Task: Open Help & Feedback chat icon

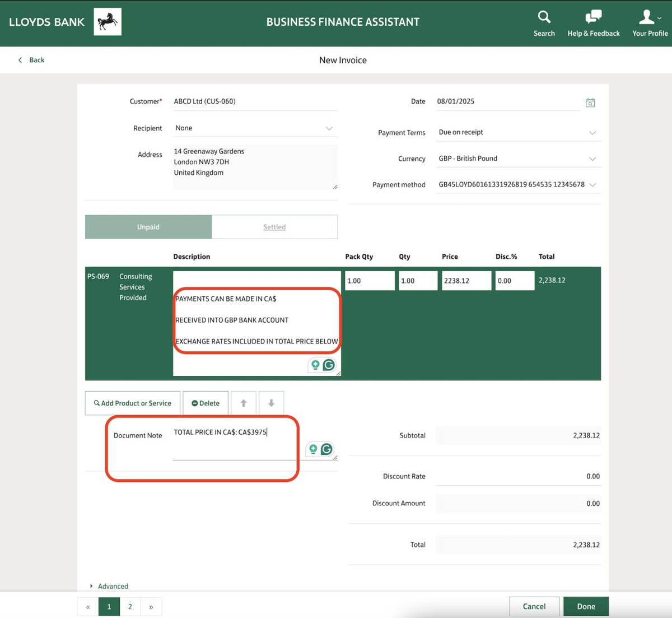Action: (x=593, y=17)
